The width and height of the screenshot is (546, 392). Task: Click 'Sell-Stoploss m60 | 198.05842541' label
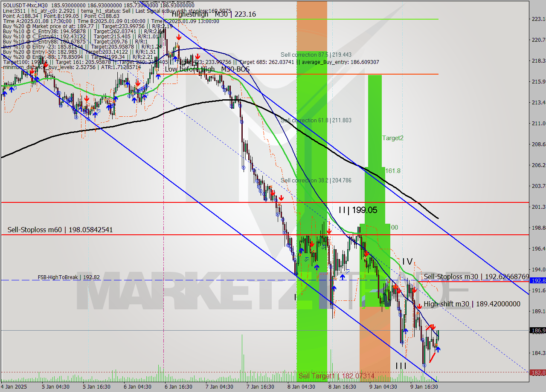60,230
